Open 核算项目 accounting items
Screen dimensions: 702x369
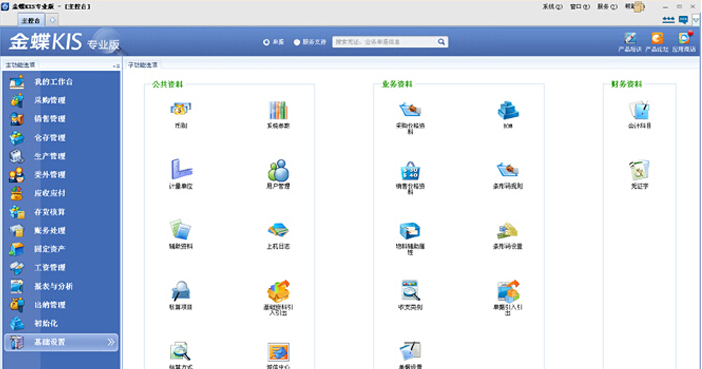pos(181,295)
